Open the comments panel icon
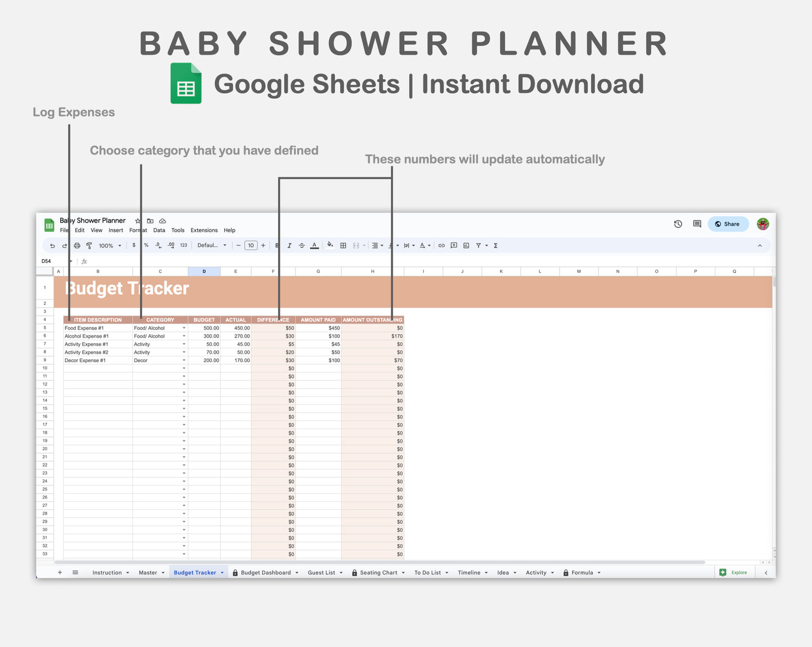Image resolution: width=812 pixels, height=647 pixels. click(x=697, y=224)
